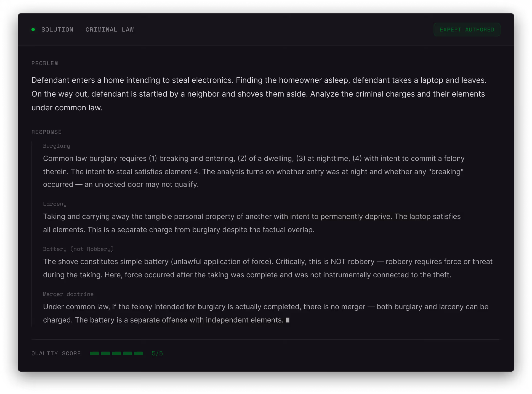Click the fifth quality score bar segment
Image resolution: width=532 pixels, height=394 pixels.
tap(138, 353)
